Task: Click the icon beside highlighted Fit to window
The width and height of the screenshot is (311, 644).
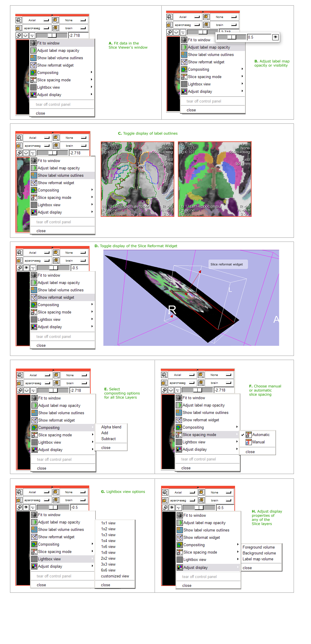Action: pyautogui.click(x=33, y=43)
